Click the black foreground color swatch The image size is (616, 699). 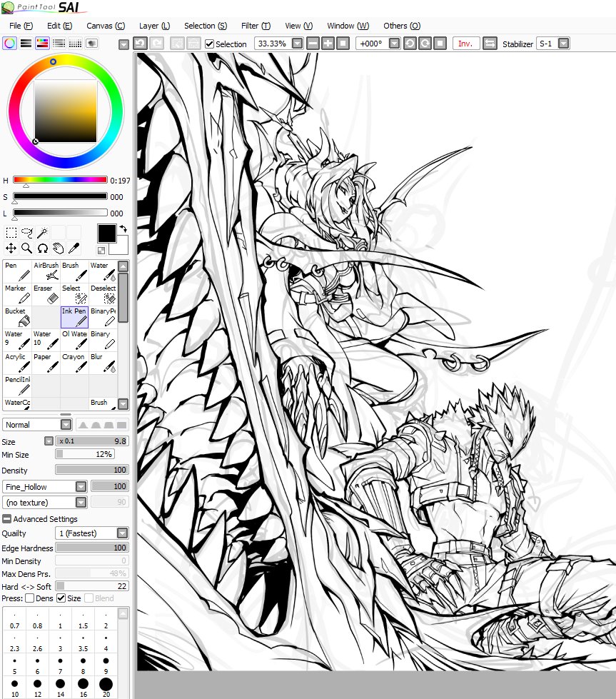click(x=106, y=233)
